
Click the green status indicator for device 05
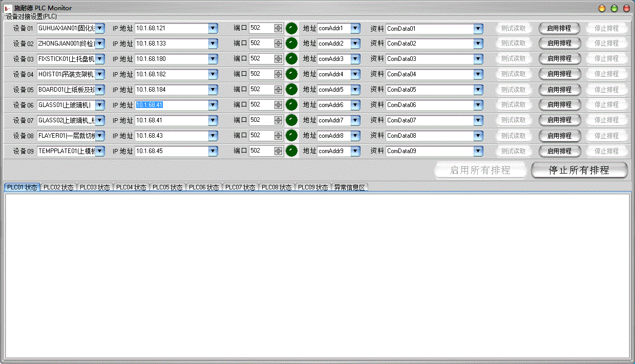pos(291,90)
